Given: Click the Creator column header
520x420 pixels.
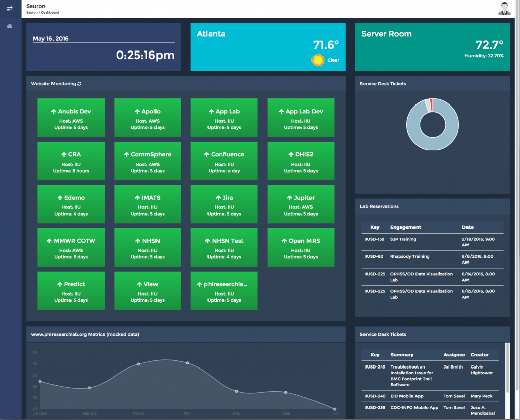Looking at the screenshot, I should pos(480,355).
